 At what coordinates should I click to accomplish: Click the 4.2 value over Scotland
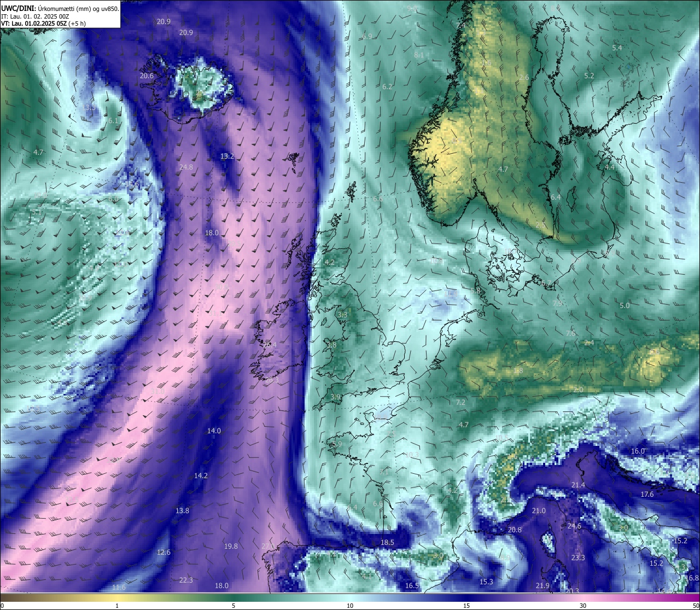point(329,263)
